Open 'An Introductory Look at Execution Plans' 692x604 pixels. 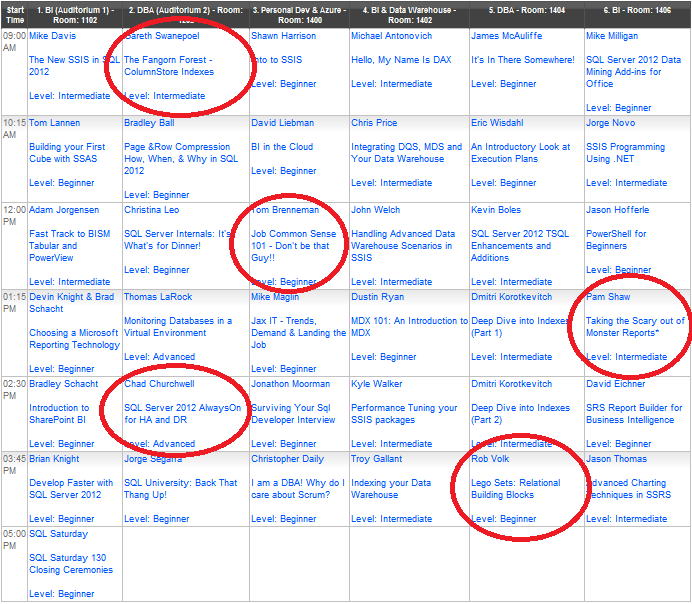click(520, 153)
